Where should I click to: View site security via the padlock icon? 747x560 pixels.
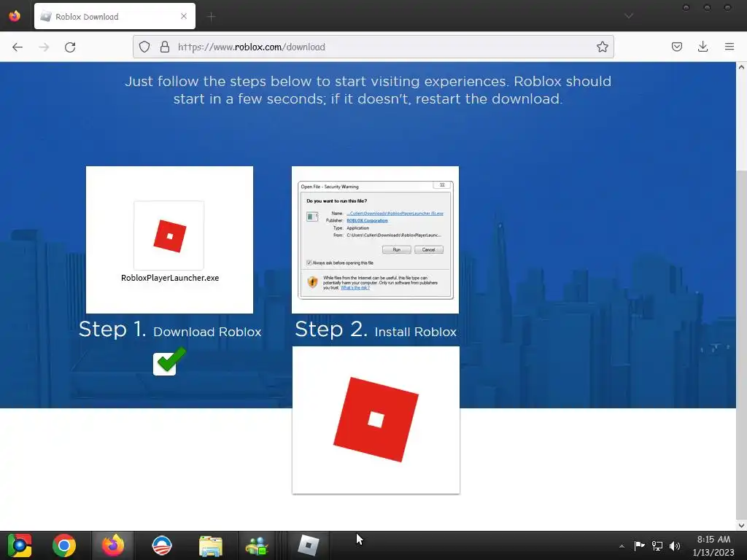[x=165, y=47]
